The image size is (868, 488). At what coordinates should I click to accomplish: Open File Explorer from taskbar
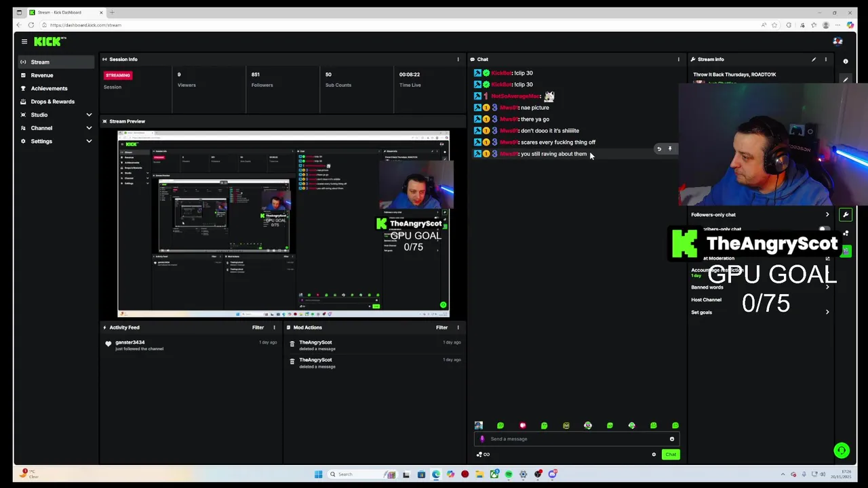pos(479,474)
